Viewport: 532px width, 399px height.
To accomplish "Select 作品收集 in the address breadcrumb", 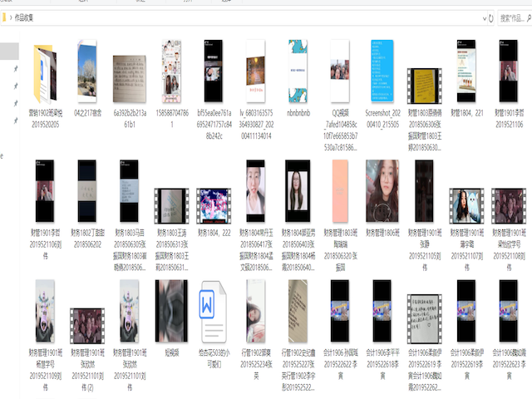I will pos(27,17).
